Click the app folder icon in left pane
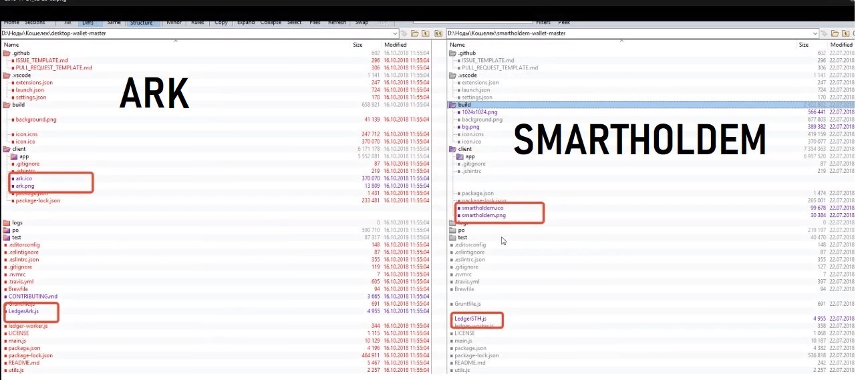The image size is (868, 380). tap(15, 156)
